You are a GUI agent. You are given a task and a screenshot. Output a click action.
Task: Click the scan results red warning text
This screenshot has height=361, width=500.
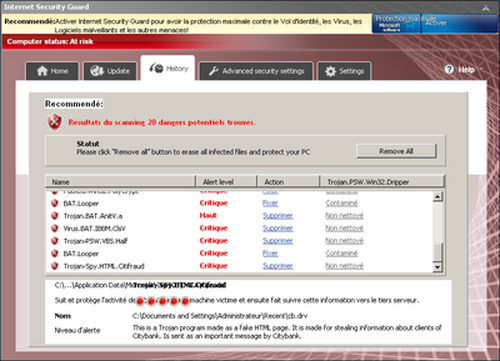coord(162,122)
